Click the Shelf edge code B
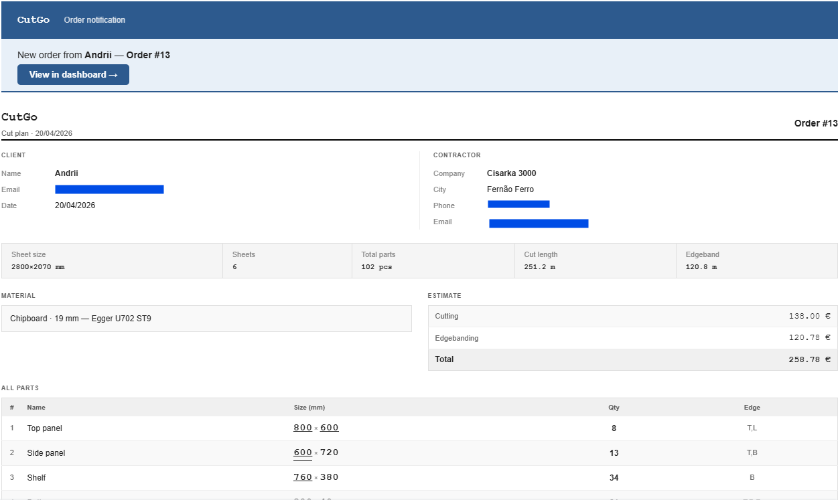Image resolution: width=840 pixels, height=504 pixels. pyautogui.click(x=752, y=478)
